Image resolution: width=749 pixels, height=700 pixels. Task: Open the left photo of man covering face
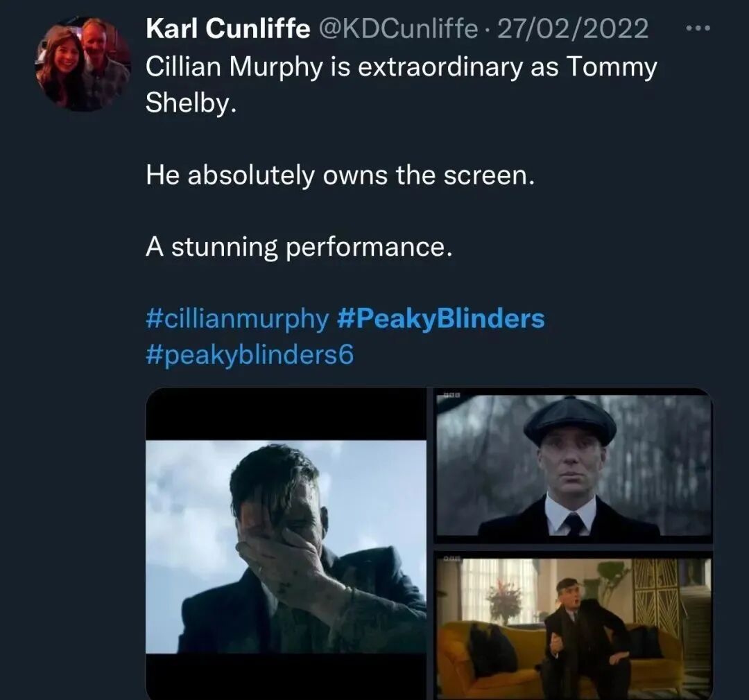tap(286, 546)
